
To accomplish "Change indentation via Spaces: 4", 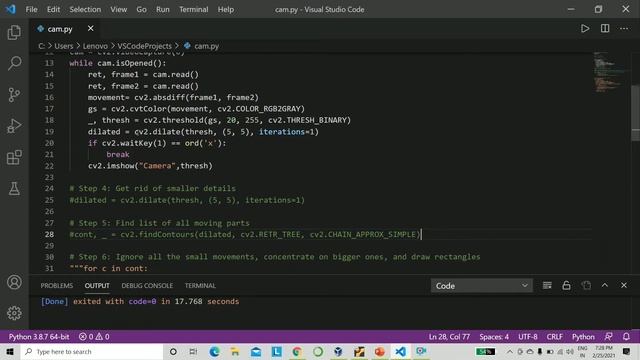I will pyautogui.click(x=494, y=337).
